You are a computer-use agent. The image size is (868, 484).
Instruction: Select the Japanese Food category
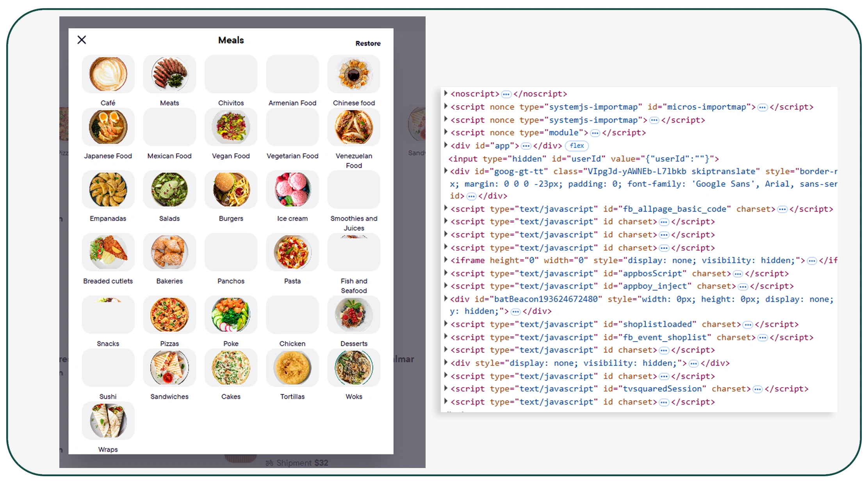click(x=108, y=127)
